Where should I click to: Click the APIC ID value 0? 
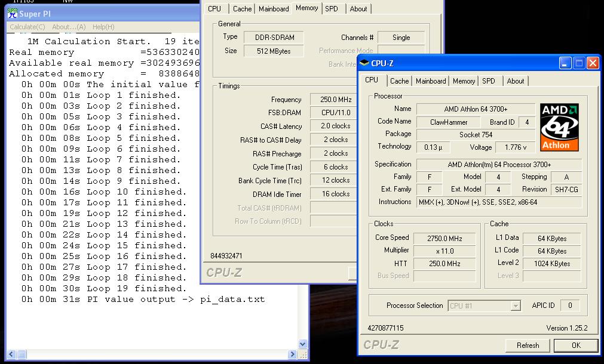[570, 306]
